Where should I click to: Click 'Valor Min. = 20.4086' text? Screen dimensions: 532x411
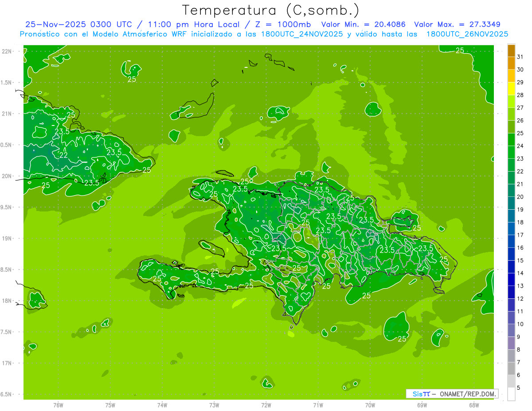coord(364,24)
